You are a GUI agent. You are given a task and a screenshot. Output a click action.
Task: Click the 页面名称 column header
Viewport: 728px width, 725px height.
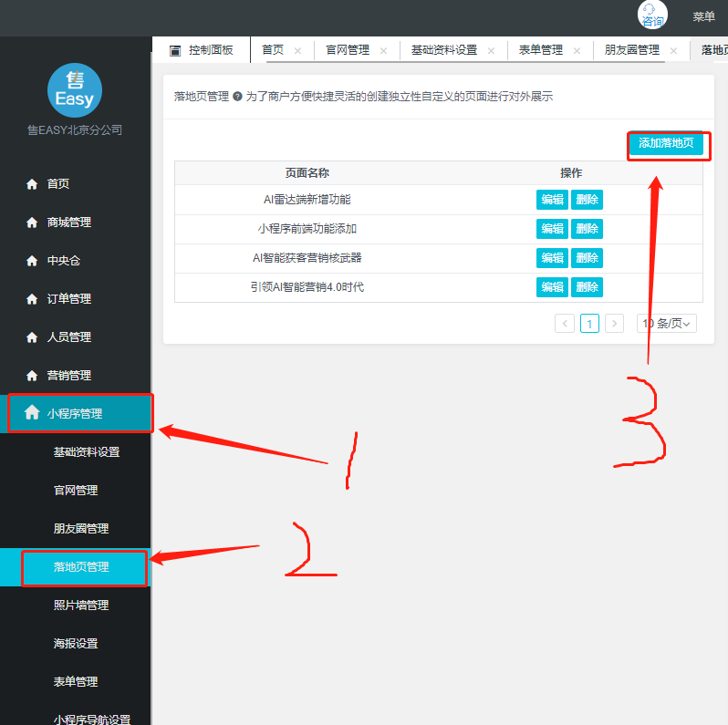pos(307,173)
